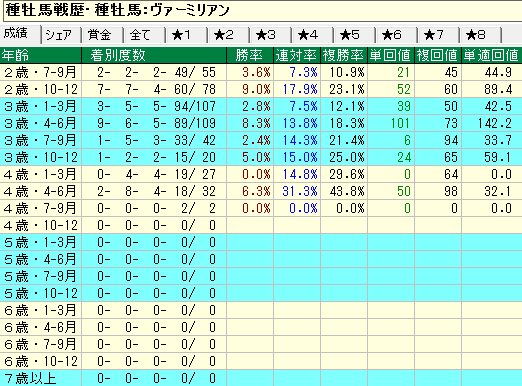Open the シェア tab
This screenshot has width=522, height=386.
point(61,35)
